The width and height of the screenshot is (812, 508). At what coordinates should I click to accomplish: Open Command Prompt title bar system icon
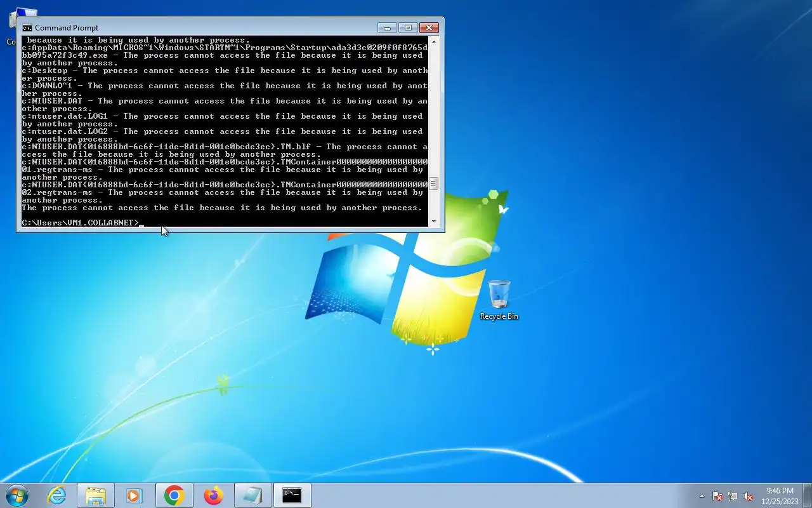pos(27,28)
